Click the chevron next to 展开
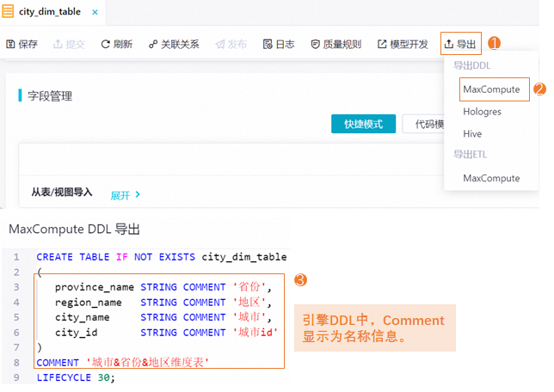This screenshot has height=392, width=554. click(138, 194)
